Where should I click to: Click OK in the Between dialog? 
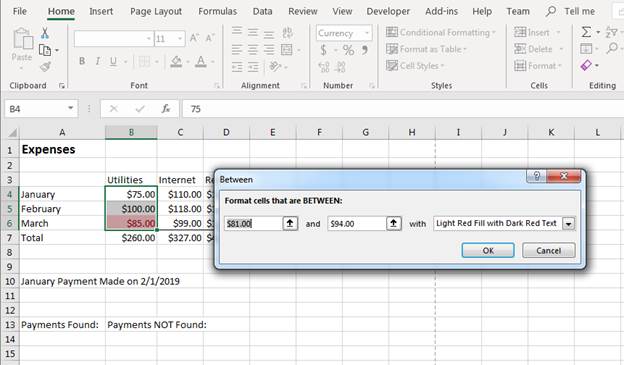pyautogui.click(x=488, y=250)
